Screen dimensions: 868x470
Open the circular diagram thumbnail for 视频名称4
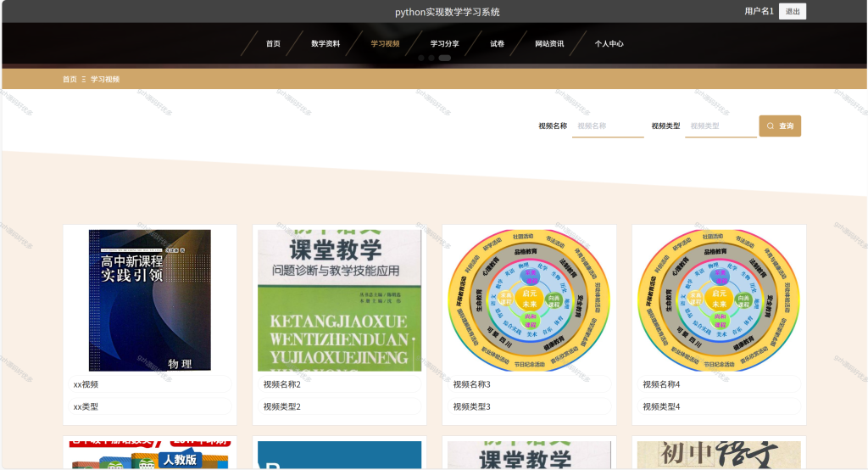(719, 299)
